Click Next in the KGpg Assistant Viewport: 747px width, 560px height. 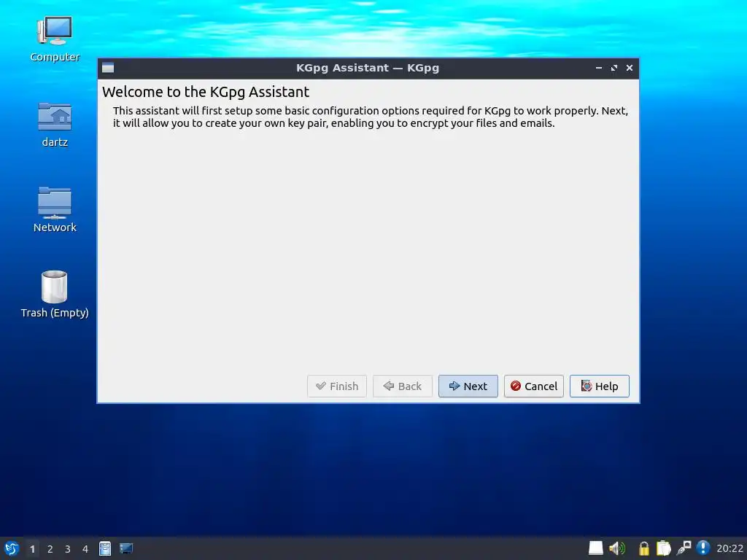(468, 386)
